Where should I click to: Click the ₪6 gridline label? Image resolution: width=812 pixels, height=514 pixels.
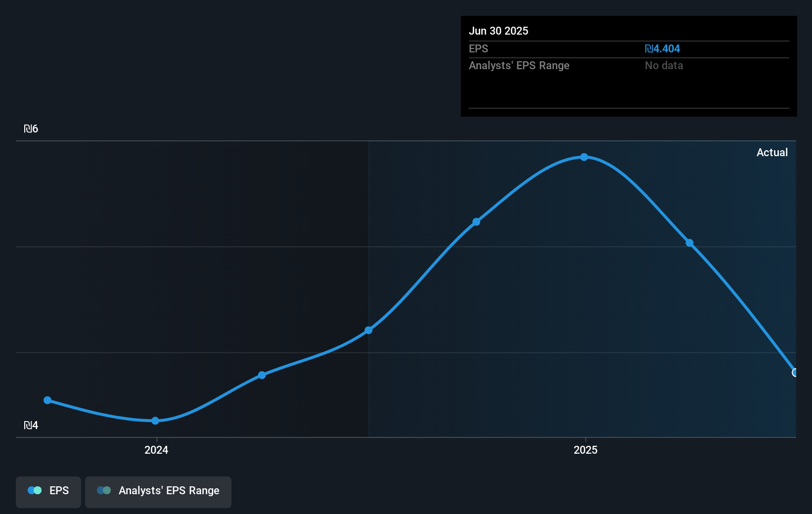pyautogui.click(x=31, y=128)
